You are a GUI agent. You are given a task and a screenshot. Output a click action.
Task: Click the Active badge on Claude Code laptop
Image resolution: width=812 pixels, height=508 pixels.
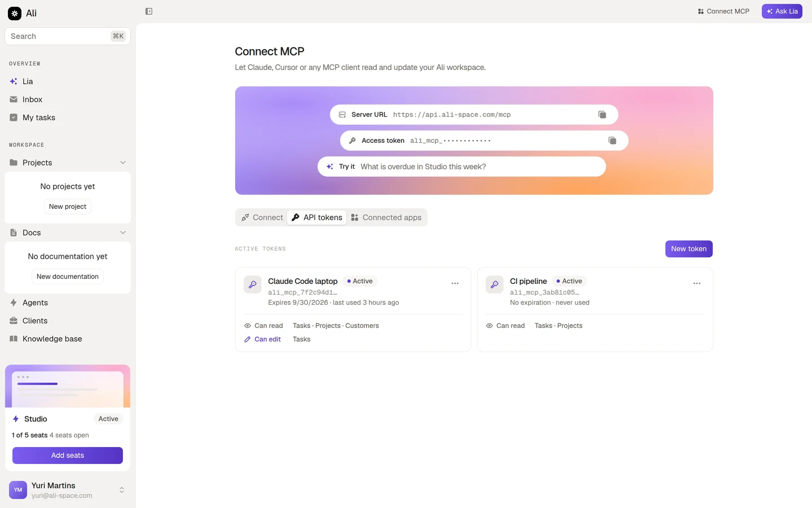360,281
